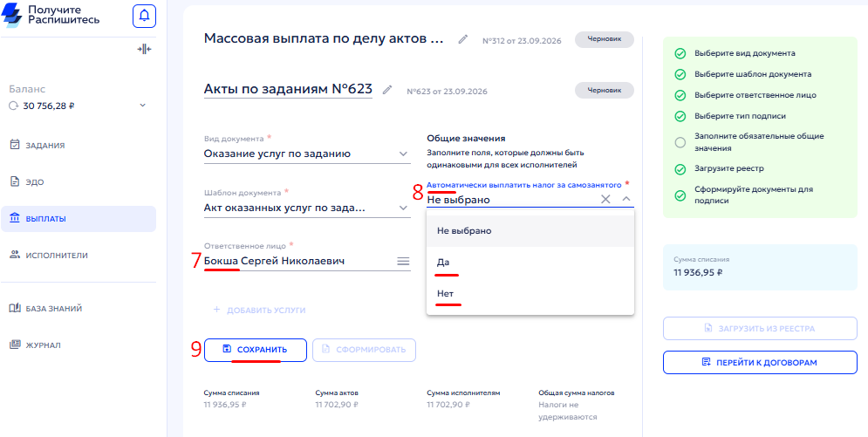Image resolution: width=868 pixels, height=437 pixels.
Task: Select the Нет option
Action: 530,293
